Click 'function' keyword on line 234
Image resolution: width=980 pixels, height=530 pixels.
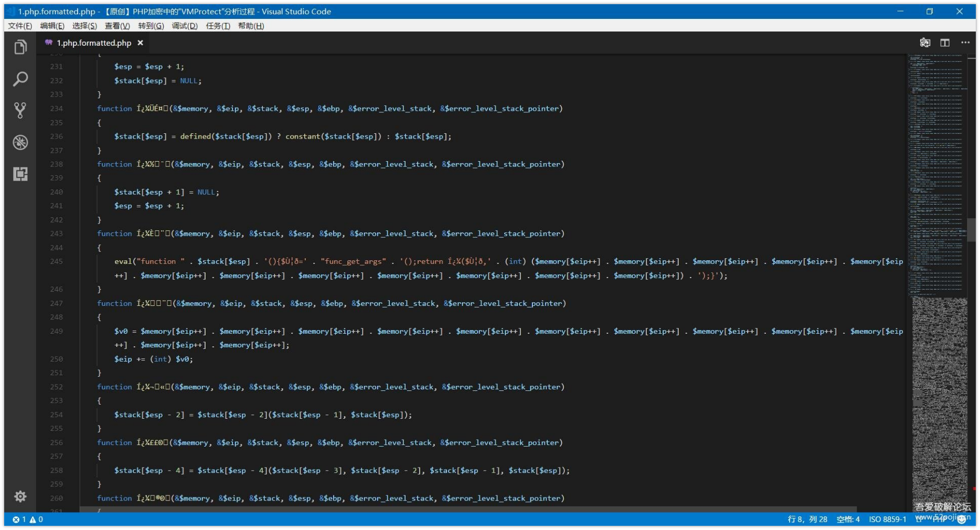[x=114, y=109]
